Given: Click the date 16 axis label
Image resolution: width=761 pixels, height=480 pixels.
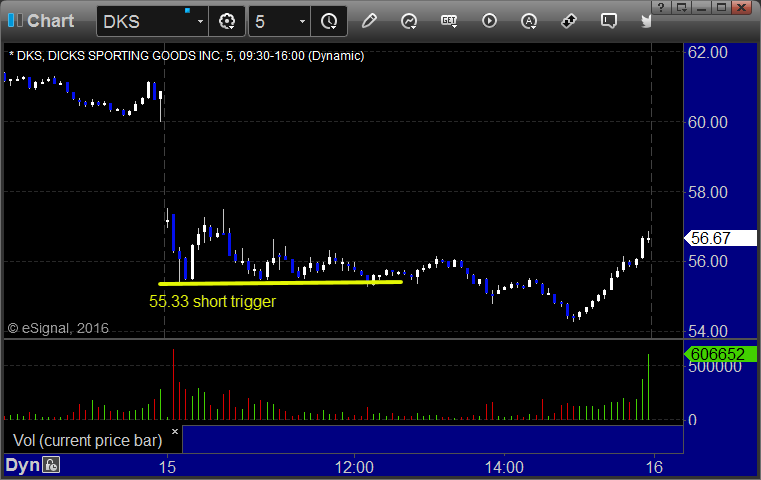Looking at the screenshot, I should (x=654, y=467).
